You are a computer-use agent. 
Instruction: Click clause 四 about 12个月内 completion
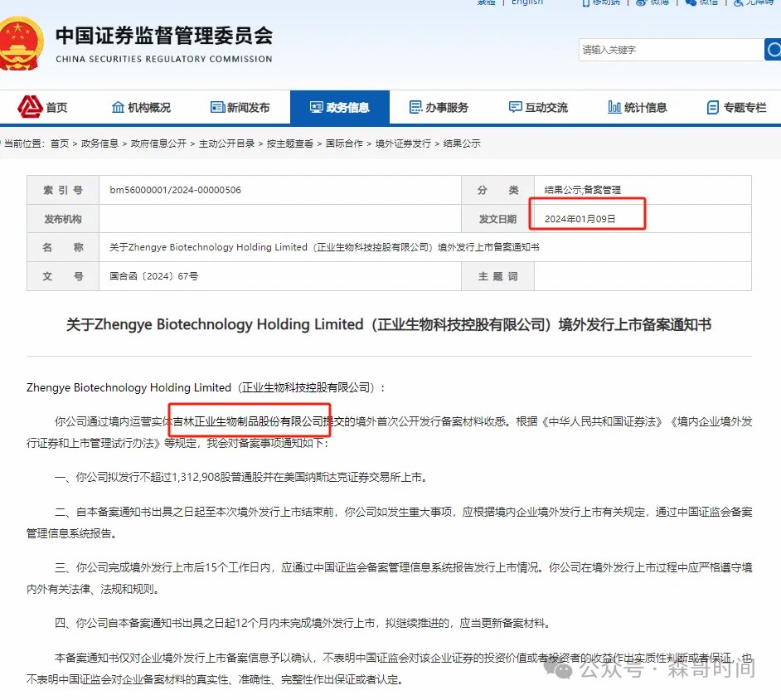tap(303, 623)
